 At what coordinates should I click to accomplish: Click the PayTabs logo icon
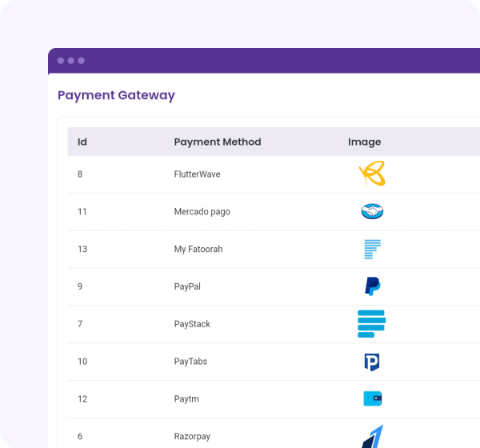[x=372, y=362]
